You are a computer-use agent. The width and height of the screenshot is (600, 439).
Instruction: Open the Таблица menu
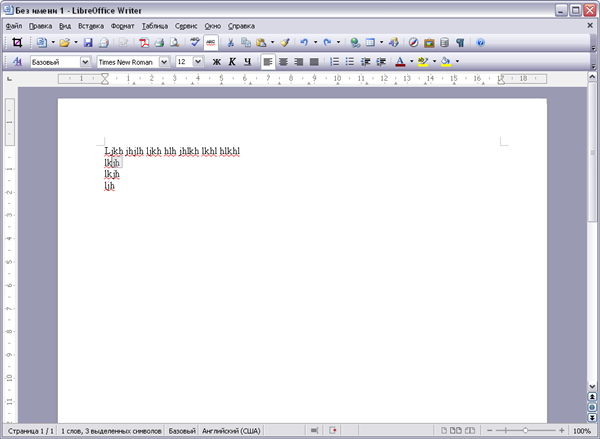[155, 25]
